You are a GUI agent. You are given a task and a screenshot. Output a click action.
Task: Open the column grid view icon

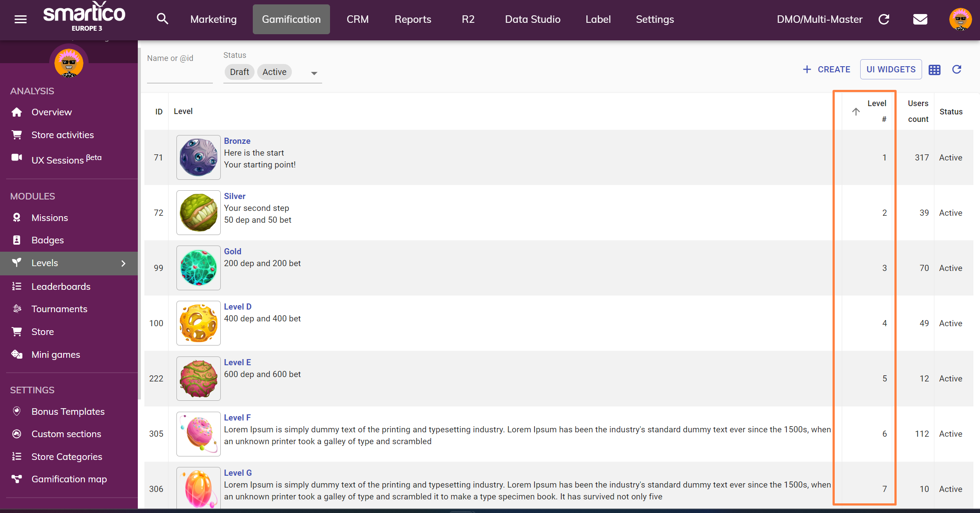tap(934, 70)
